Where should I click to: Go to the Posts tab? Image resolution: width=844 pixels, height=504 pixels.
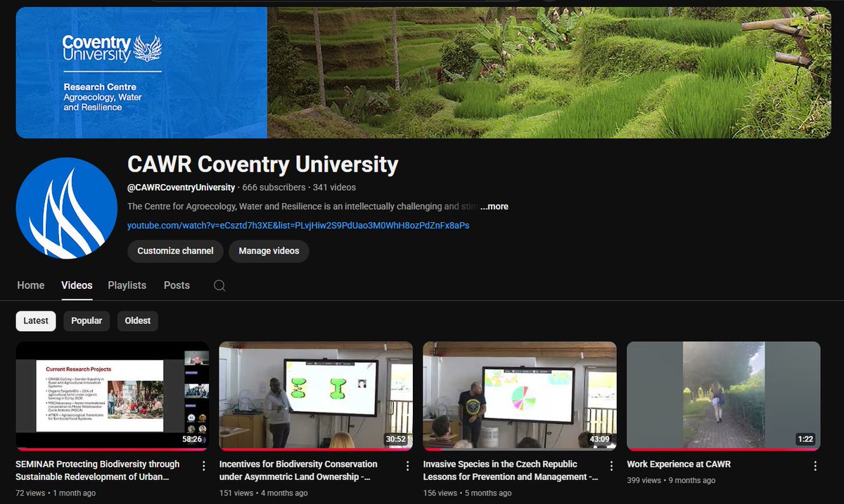[177, 285]
